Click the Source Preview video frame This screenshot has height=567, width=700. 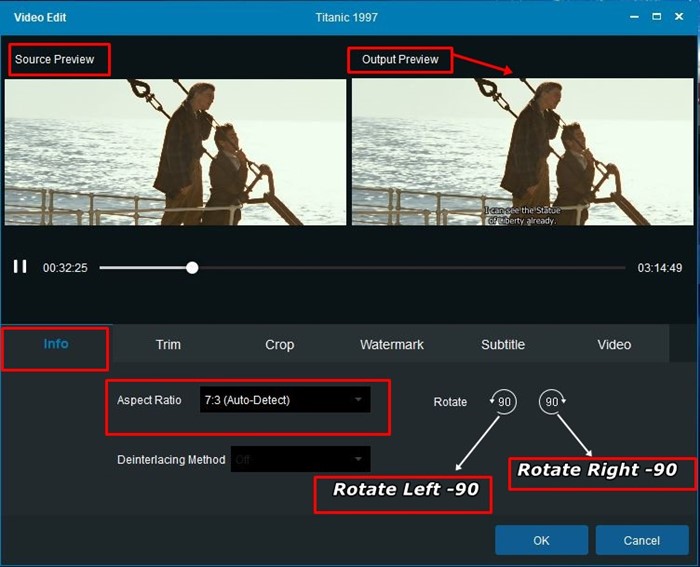(175, 152)
